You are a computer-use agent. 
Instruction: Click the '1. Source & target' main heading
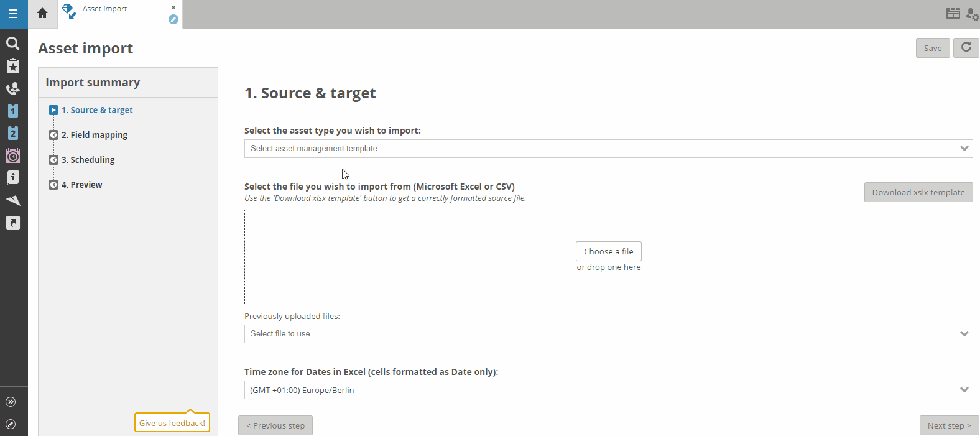tap(310, 93)
